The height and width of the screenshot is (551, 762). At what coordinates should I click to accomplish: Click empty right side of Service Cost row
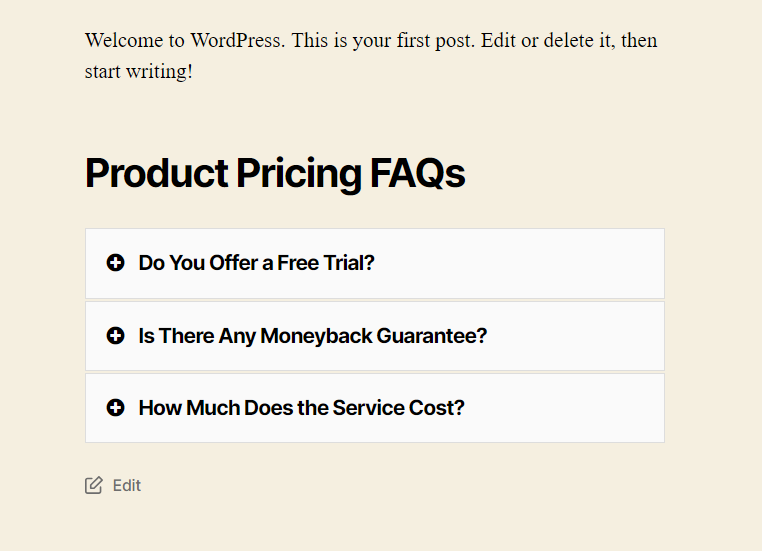tap(569, 408)
